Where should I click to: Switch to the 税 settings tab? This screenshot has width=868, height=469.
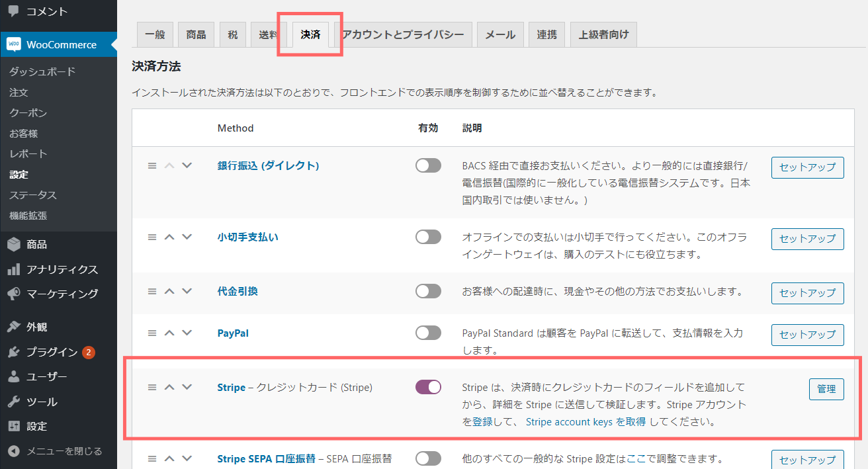(233, 35)
